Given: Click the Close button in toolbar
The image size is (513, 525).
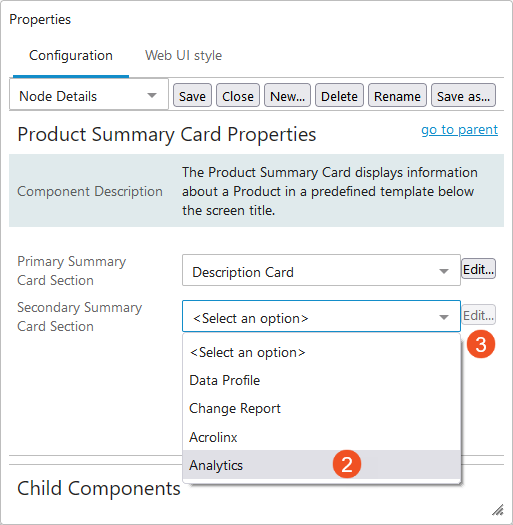Looking at the screenshot, I should tap(238, 95).
